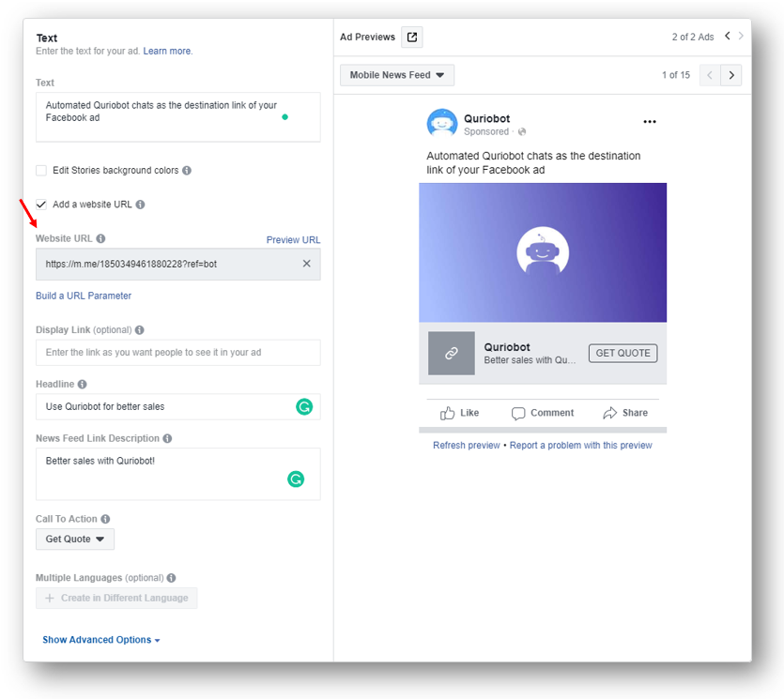
Task: Open Build a URL Parameter link
Action: (x=84, y=296)
